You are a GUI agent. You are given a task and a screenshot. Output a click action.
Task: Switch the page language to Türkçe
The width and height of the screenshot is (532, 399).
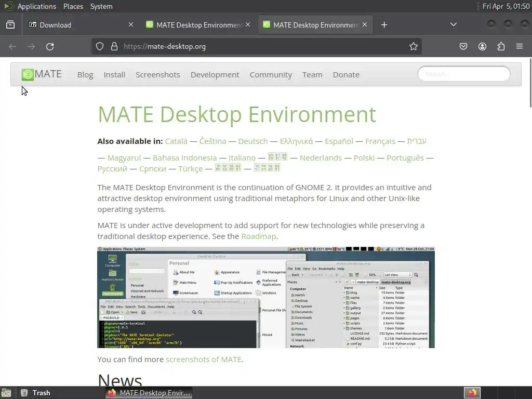click(x=190, y=169)
